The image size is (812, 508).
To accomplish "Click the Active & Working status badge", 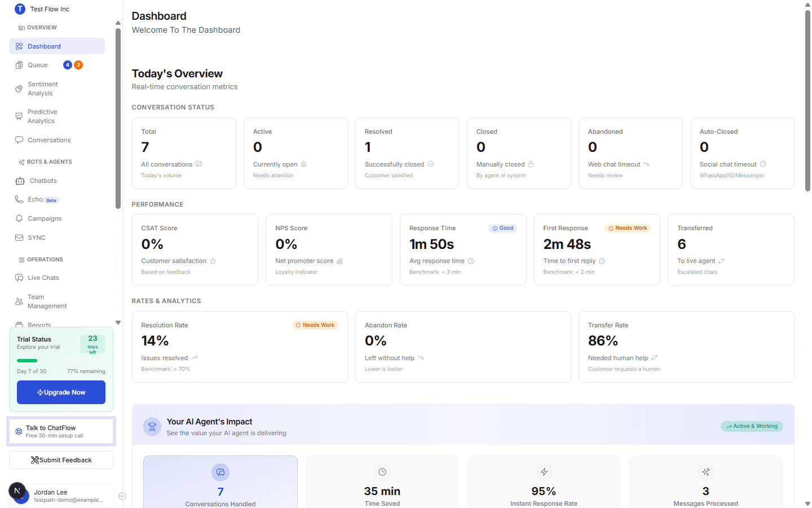I will [752, 426].
